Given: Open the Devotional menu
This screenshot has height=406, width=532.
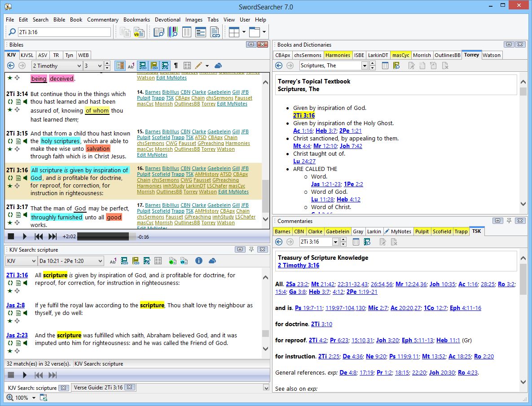Looking at the screenshot, I should (x=167, y=20).
